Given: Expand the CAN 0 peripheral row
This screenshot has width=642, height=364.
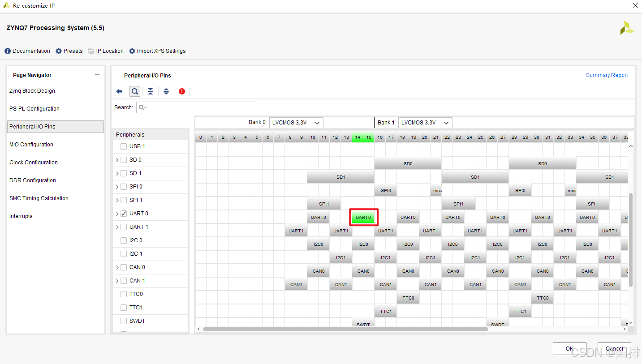Looking at the screenshot, I should 117,267.
